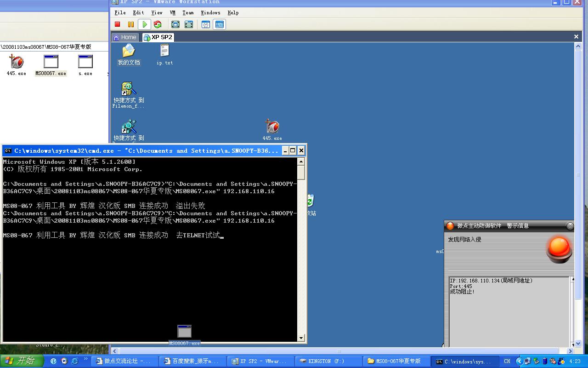Click the MS08067.exe icon at the bottom of the cmd window
The height and width of the screenshot is (368, 588).
tap(184, 335)
